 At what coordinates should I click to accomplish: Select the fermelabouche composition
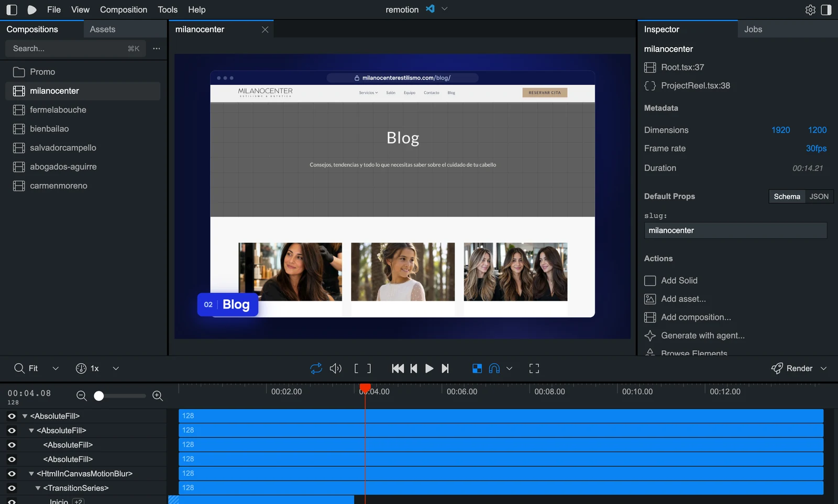click(83, 110)
